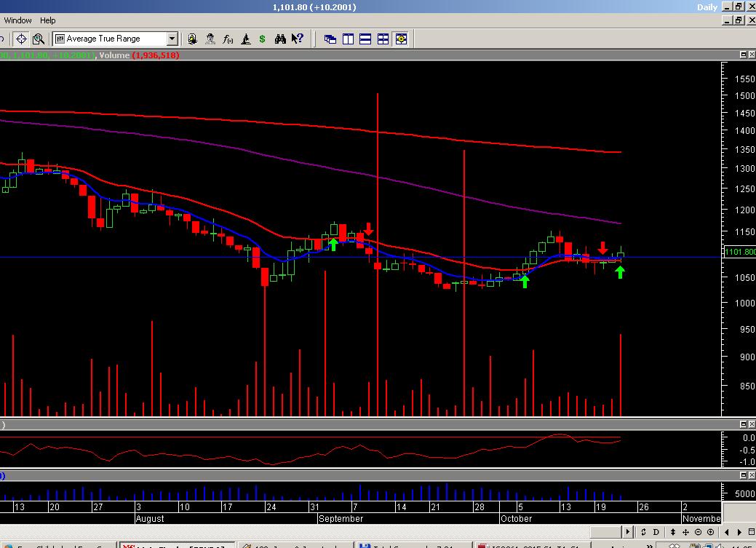
Task: Click the context help arrow-question icon
Action: (x=297, y=39)
